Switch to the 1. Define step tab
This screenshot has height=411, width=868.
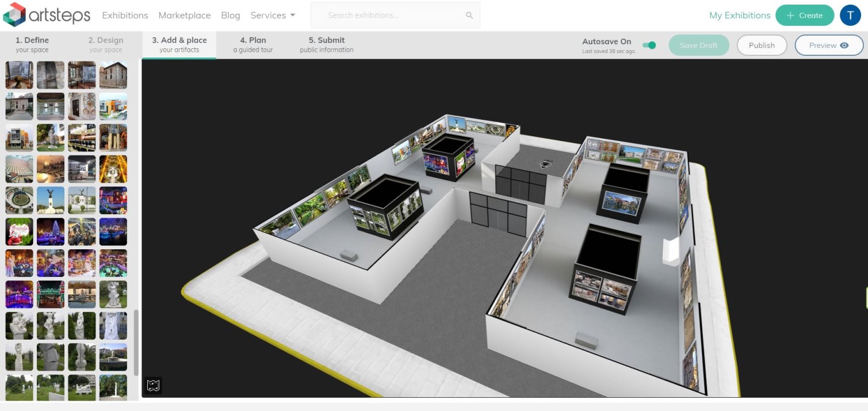click(32, 45)
